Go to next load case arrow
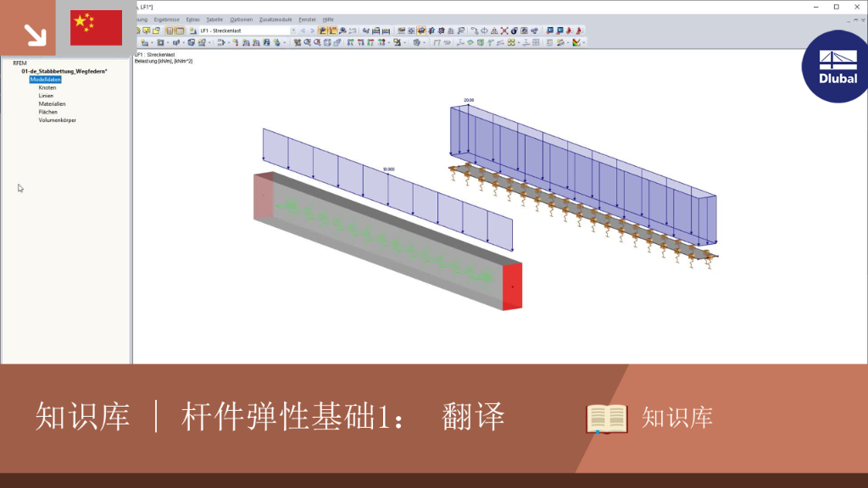 [x=312, y=31]
